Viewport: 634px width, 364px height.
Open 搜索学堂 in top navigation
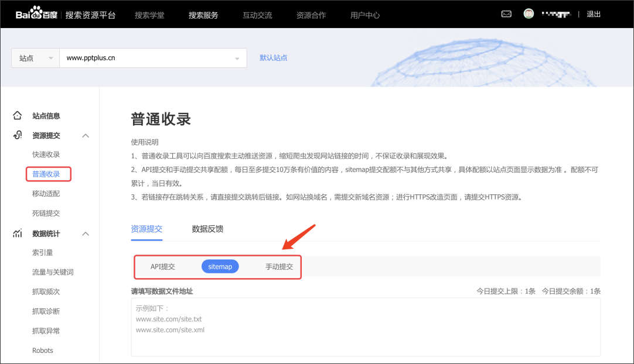click(149, 15)
